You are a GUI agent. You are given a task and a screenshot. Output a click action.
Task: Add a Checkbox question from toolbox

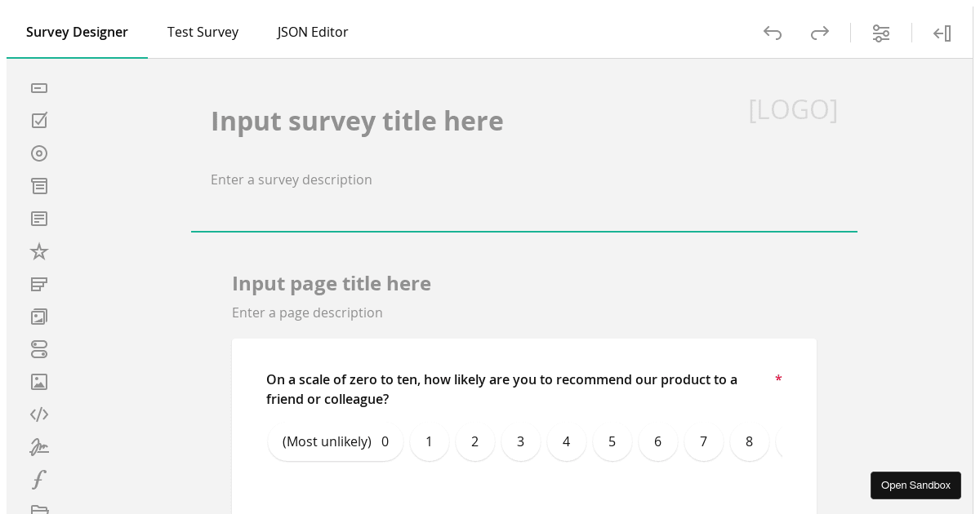pyautogui.click(x=39, y=121)
